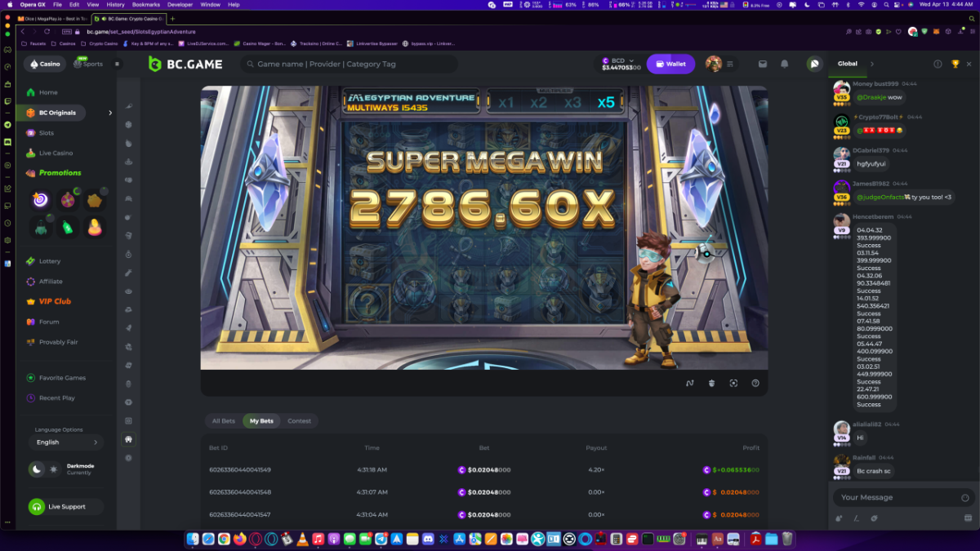Switch to the All Bets tab
Image resolution: width=980 pixels, height=551 pixels.
[223, 421]
